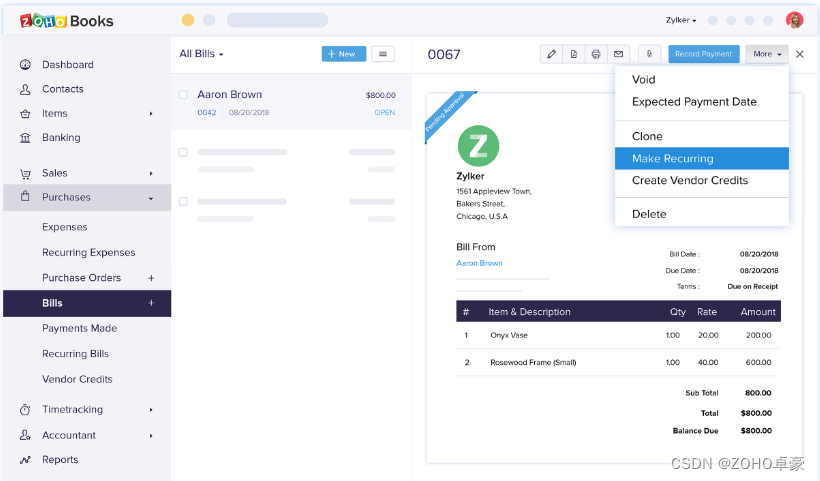Screen dimensions: 820x481
Task: Expand the Accountant submenu arrow
Action: (151, 436)
